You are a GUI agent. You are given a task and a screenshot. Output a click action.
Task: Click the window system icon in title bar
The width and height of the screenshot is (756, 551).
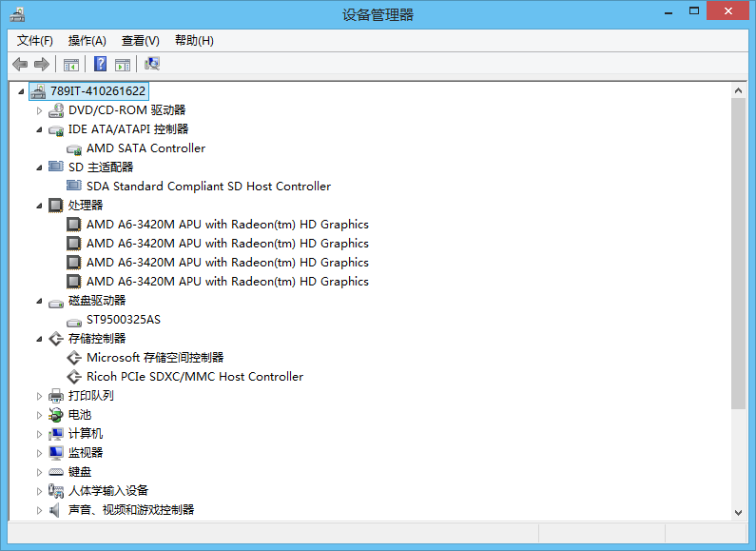tap(17, 14)
